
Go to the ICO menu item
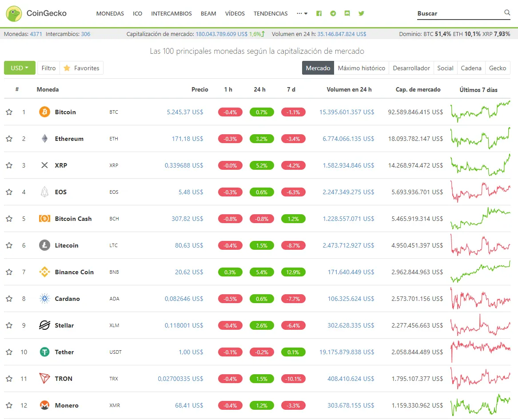137,13
